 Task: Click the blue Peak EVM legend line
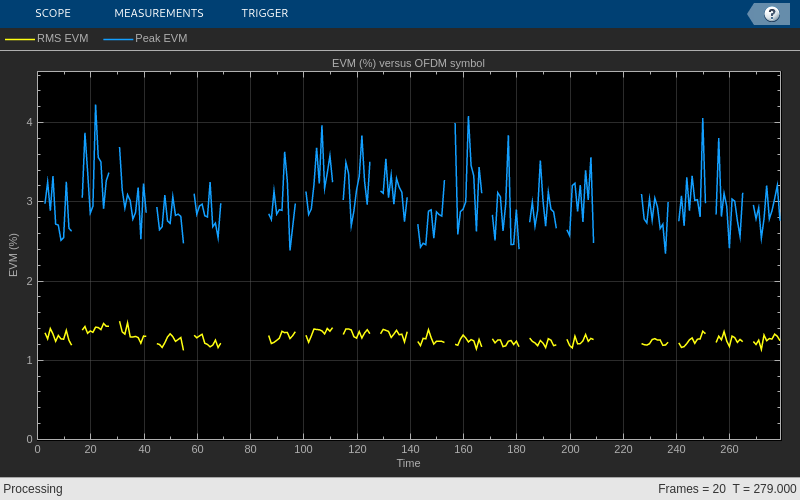(x=118, y=39)
